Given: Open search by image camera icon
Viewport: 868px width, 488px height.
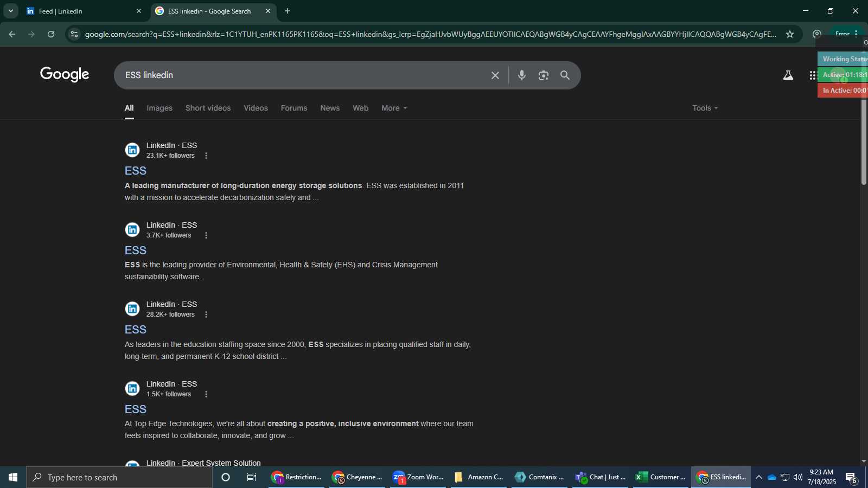Looking at the screenshot, I should (543, 75).
